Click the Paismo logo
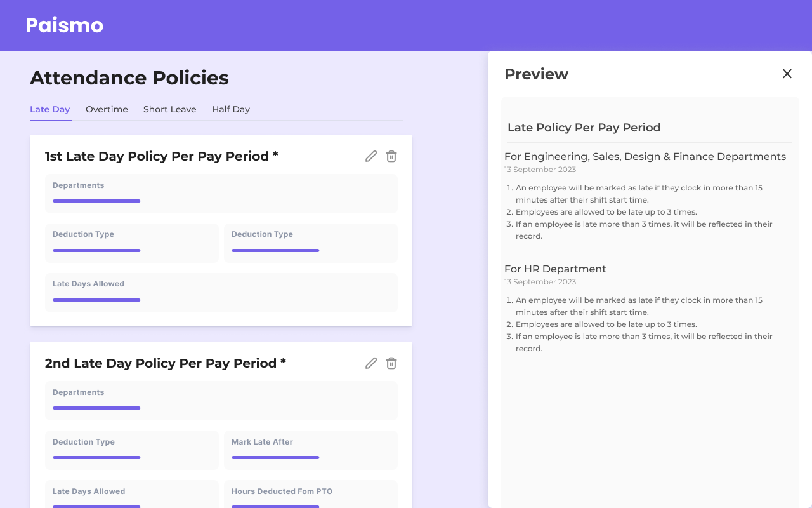The height and width of the screenshot is (508, 812). (64, 25)
